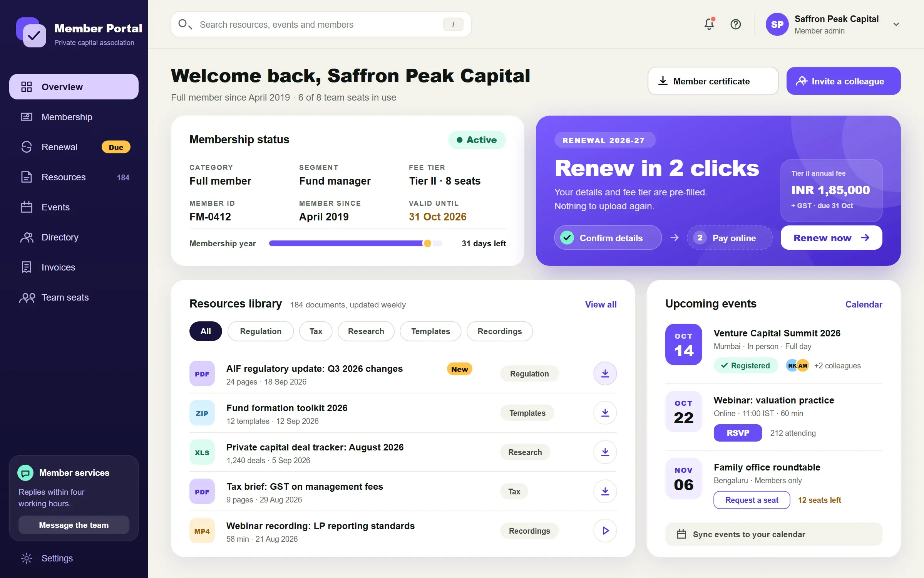Open Resources in the sidebar
The width and height of the screenshot is (924, 578).
(x=74, y=177)
